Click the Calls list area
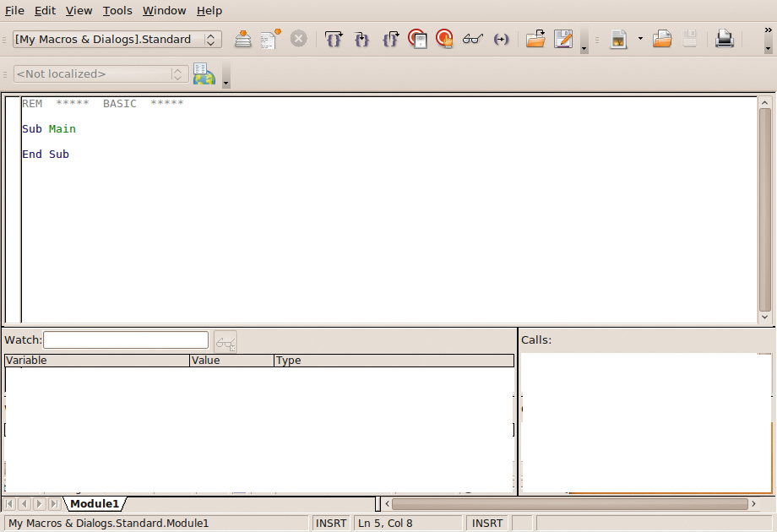The image size is (777, 532). coord(646,422)
